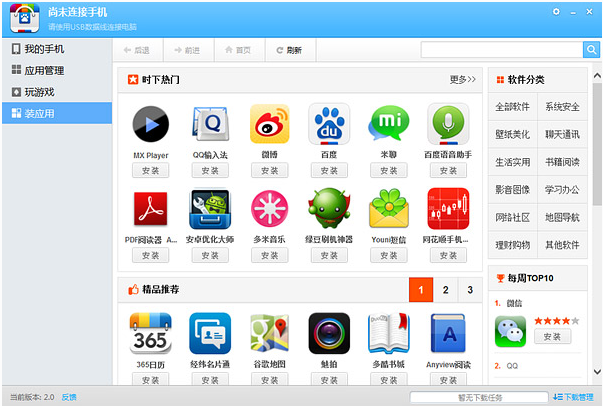Go forward with the 前进 button
Viewport: 603px width, 406px height.
point(188,50)
